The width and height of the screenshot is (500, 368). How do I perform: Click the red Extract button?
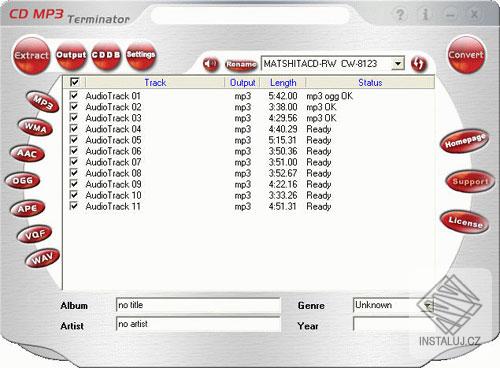31,55
